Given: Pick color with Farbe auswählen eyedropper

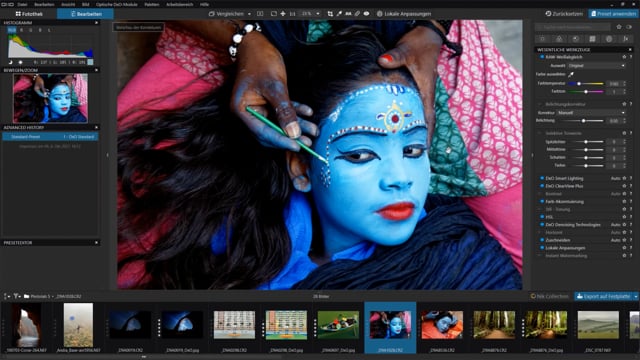Looking at the screenshot, I should [571, 74].
